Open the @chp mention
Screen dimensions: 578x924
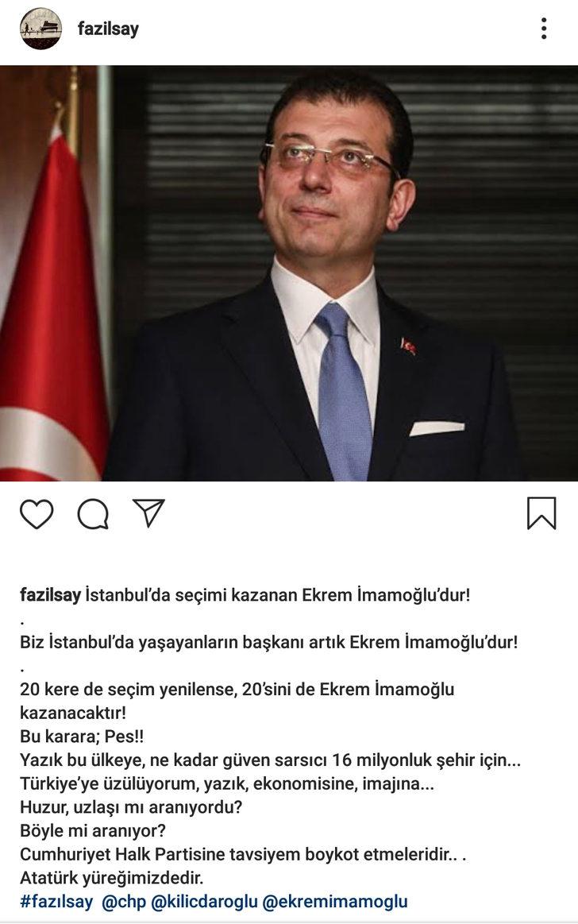coord(124,901)
